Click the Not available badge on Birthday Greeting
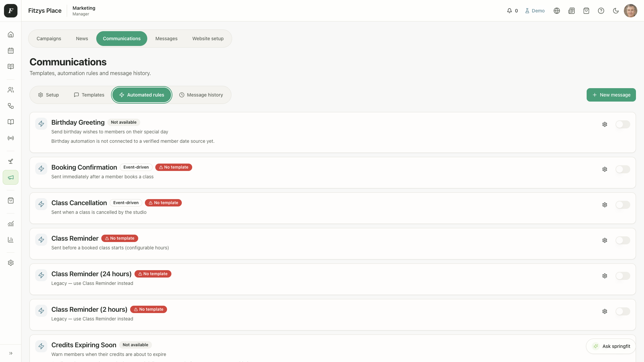The width and height of the screenshot is (644, 362). 124,122
